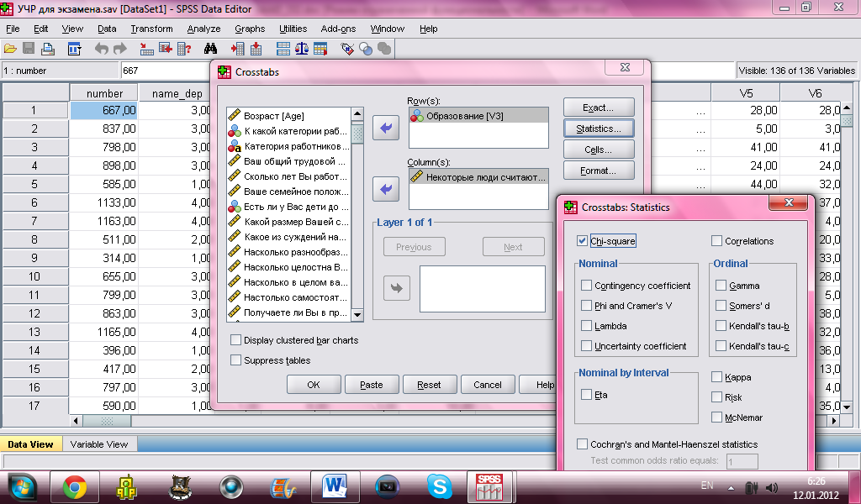Viewport: 861px width, 504px height.
Task: Click the SPSS taskbar icon
Action: 489,486
